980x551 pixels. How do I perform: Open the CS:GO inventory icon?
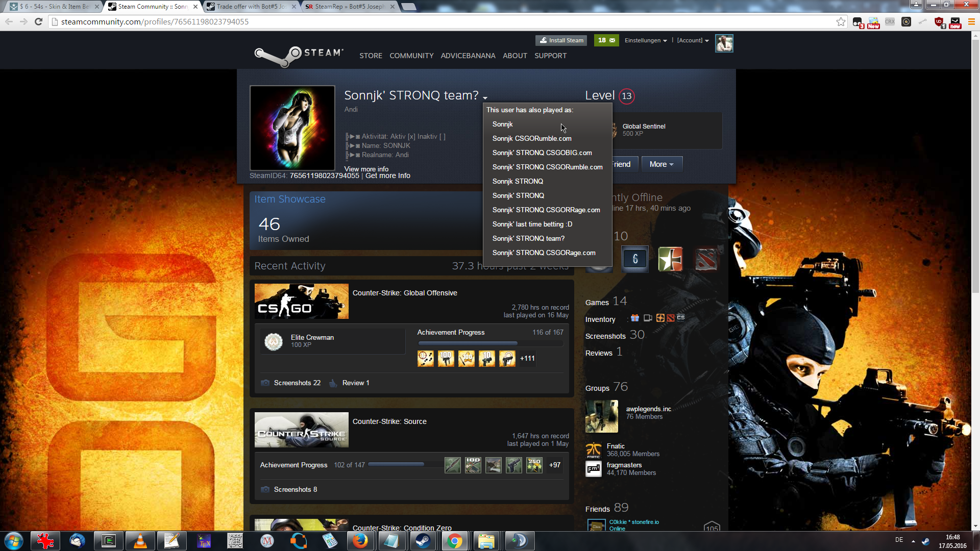click(x=681, y=318)
